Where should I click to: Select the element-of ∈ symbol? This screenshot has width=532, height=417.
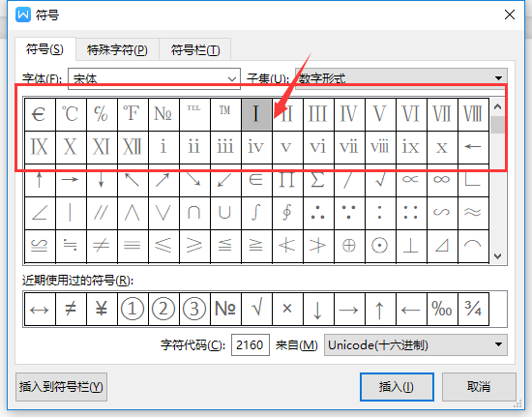point(256,180)
